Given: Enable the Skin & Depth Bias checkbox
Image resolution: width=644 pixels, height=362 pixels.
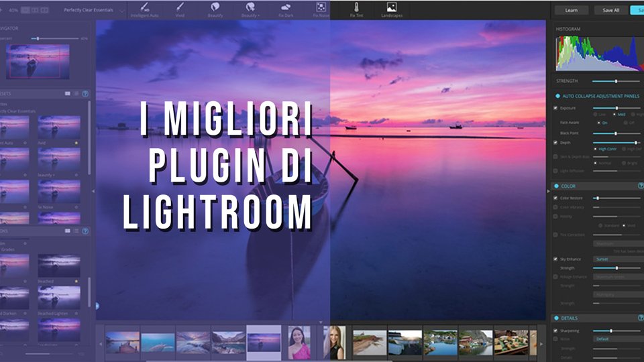Looking at the screenshot, I should pos(555,156).
